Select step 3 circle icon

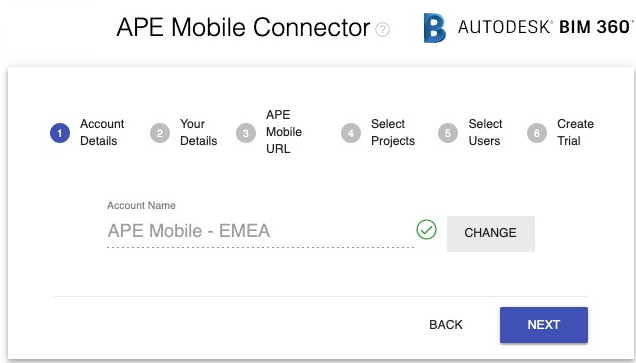pos(246,133)
